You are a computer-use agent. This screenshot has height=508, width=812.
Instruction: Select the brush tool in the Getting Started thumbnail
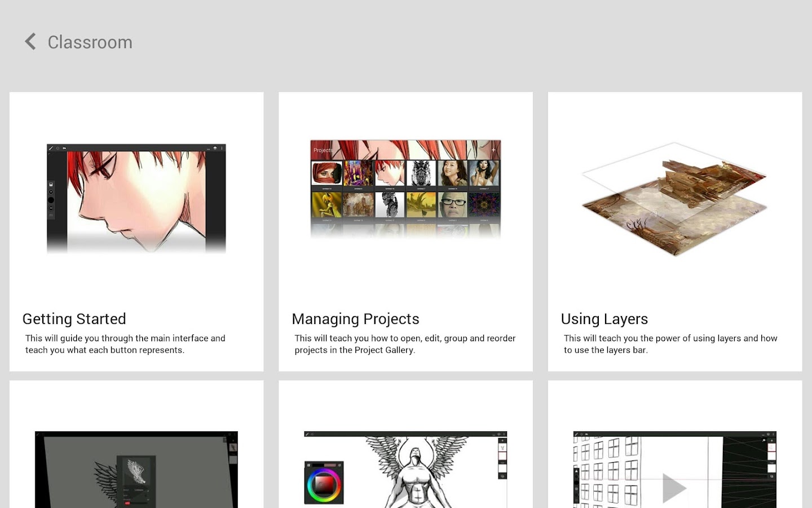point(51,147)
